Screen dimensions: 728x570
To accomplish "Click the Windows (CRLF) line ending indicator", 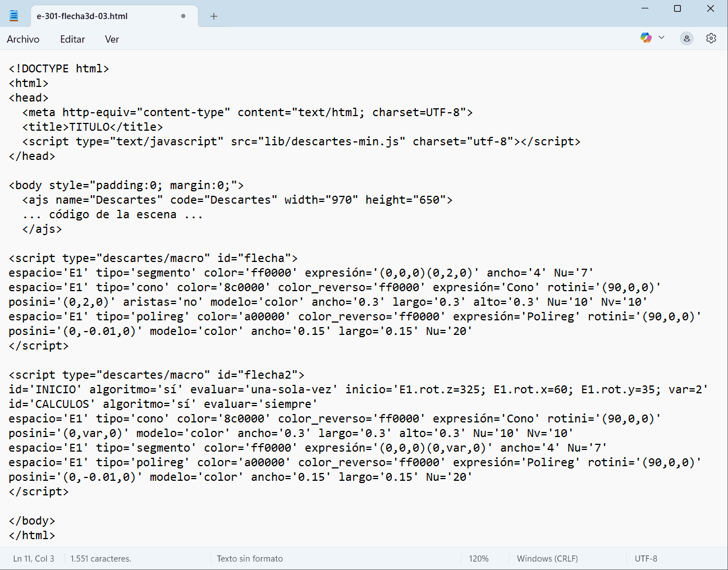I will 547,559.
